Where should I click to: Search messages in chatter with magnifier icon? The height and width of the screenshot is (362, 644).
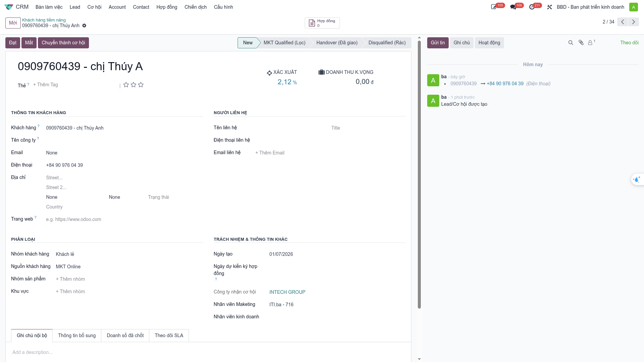click(571, 43)
